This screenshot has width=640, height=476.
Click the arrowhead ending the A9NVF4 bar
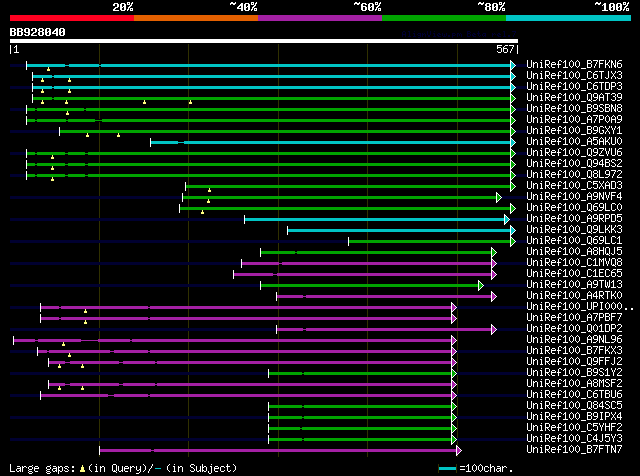pos(499,198)
